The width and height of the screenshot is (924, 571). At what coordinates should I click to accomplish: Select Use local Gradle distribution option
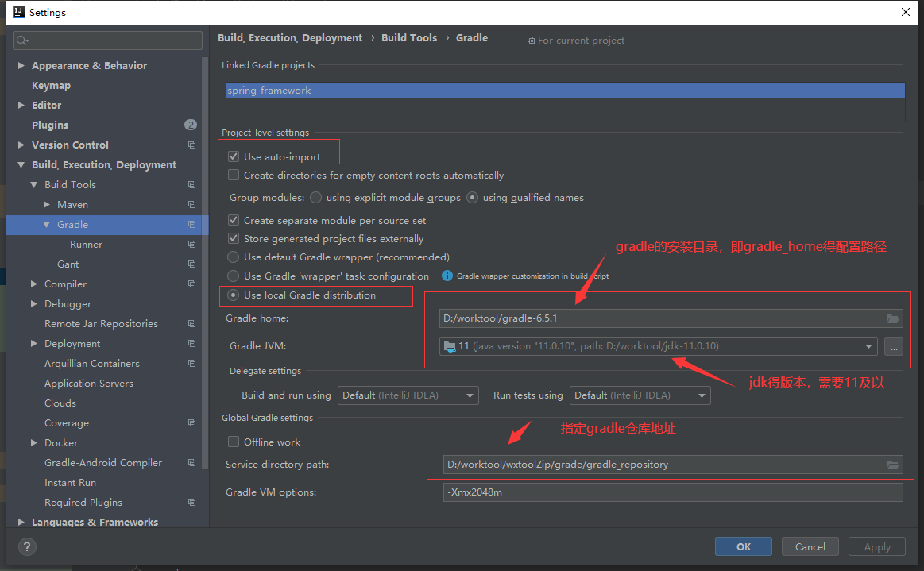click(234, 295)
